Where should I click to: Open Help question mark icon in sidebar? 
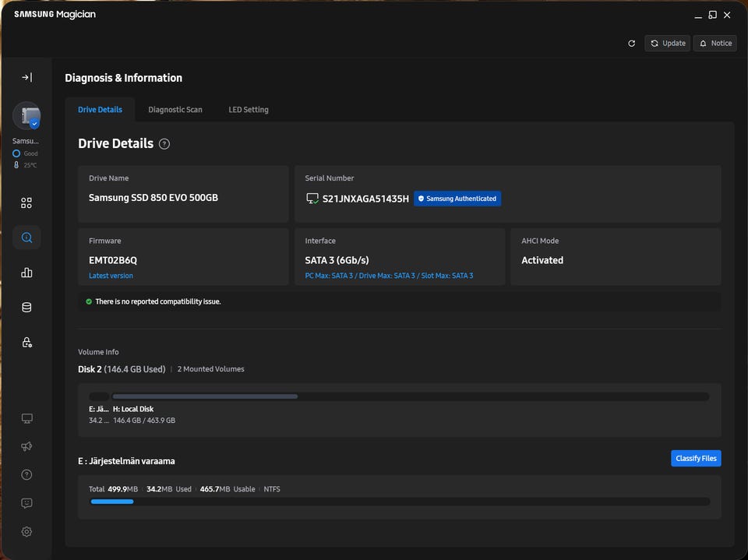[26, 474]
